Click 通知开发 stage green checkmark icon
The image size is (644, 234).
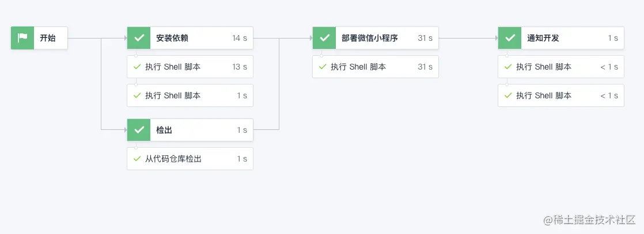pos(510,38)
